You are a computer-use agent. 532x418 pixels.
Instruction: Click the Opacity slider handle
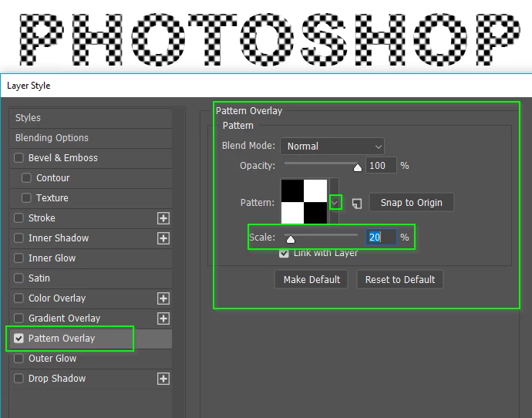coord(358,167)
